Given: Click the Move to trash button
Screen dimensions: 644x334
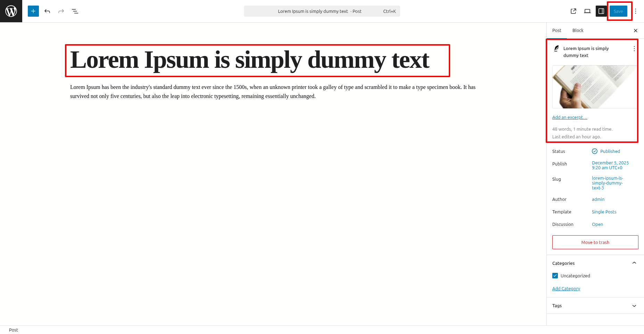Looking at the screenshot, I should pos(595,242).
